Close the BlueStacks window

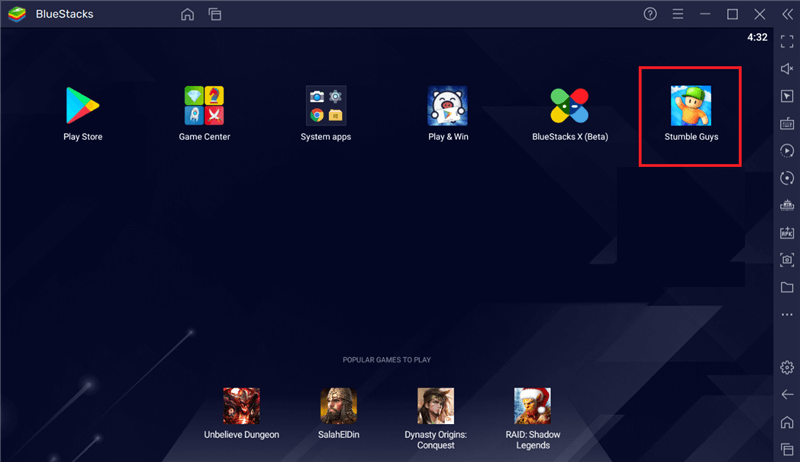point(760,14)
